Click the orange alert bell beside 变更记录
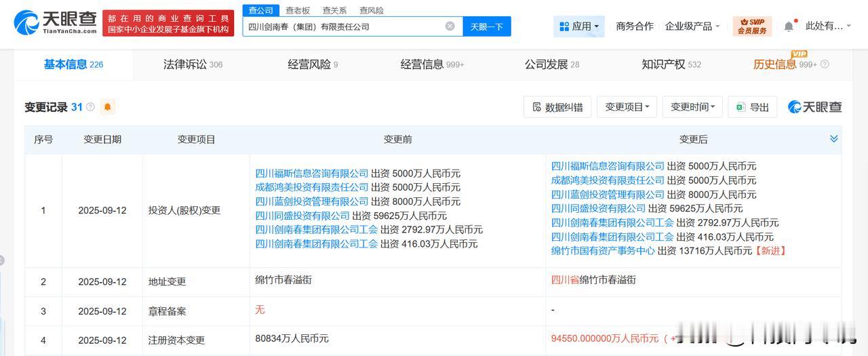868x356 pixels. 107,107
